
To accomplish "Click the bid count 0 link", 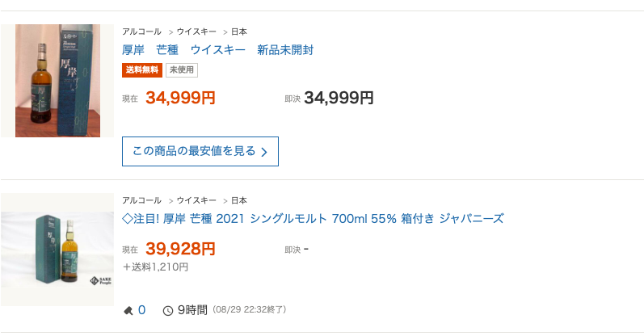I will coord(141,310).
